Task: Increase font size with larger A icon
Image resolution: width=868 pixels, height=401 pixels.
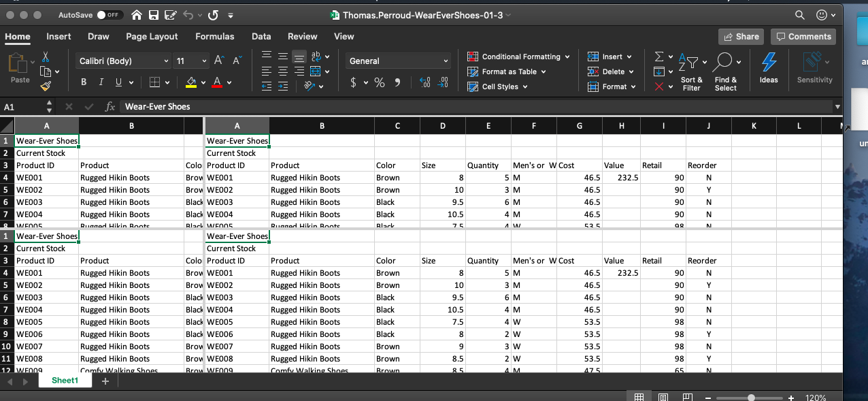Action: pos(219,61)
